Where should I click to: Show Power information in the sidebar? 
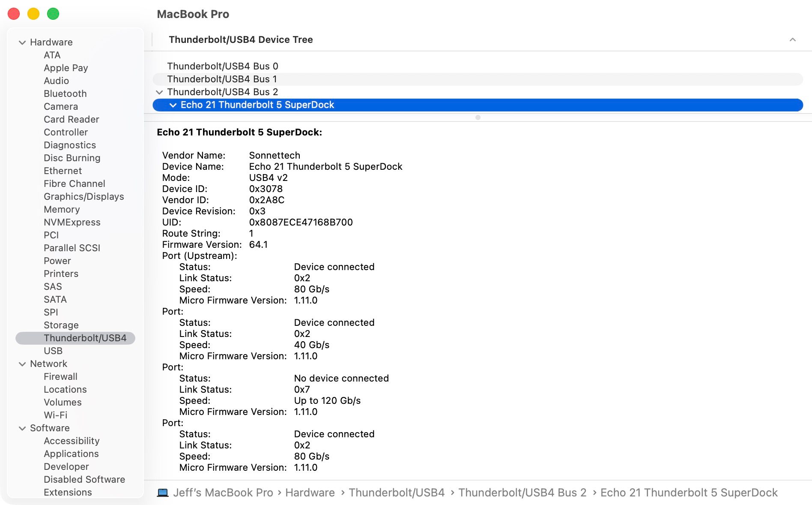coord(57,261)
